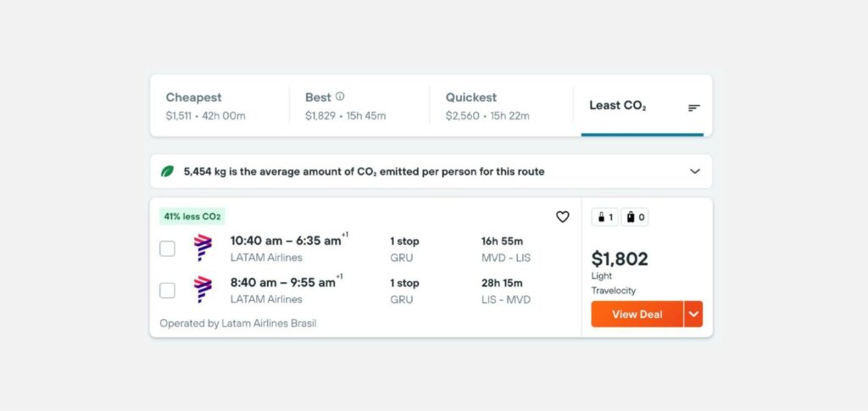Click the info icon next to Best

click(340, 97)
